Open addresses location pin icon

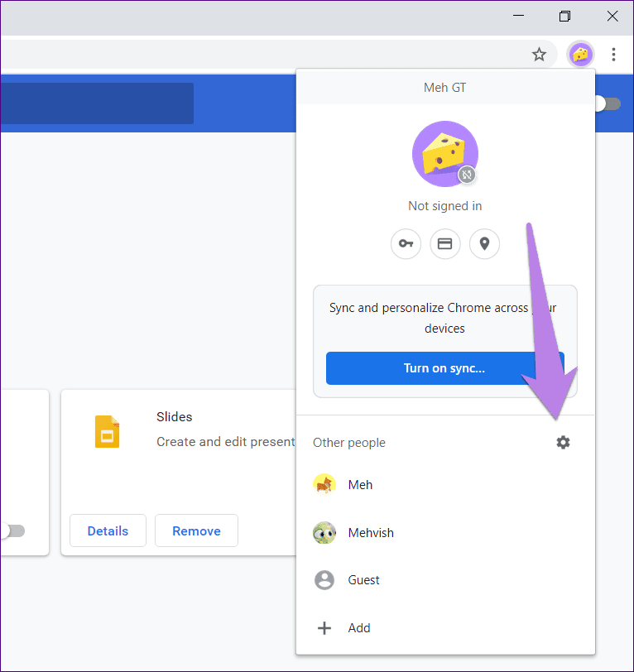point(484,244)
